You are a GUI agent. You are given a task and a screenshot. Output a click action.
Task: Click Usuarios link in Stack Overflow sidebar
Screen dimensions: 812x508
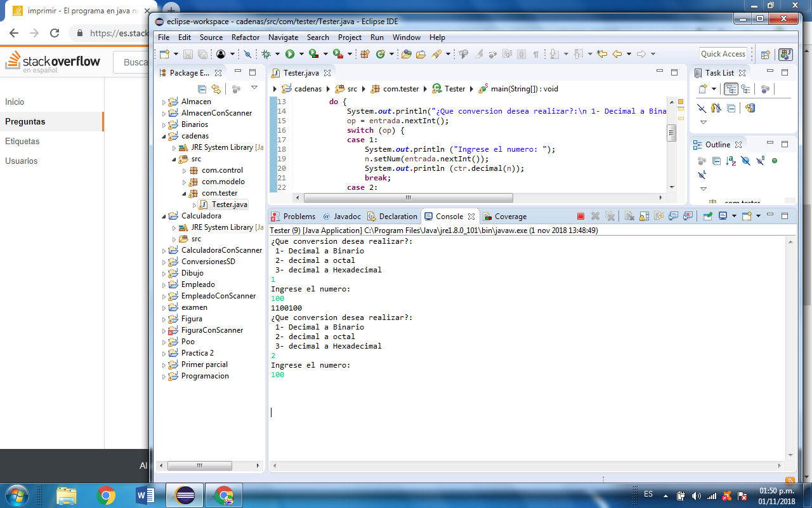tap(21, 161)
